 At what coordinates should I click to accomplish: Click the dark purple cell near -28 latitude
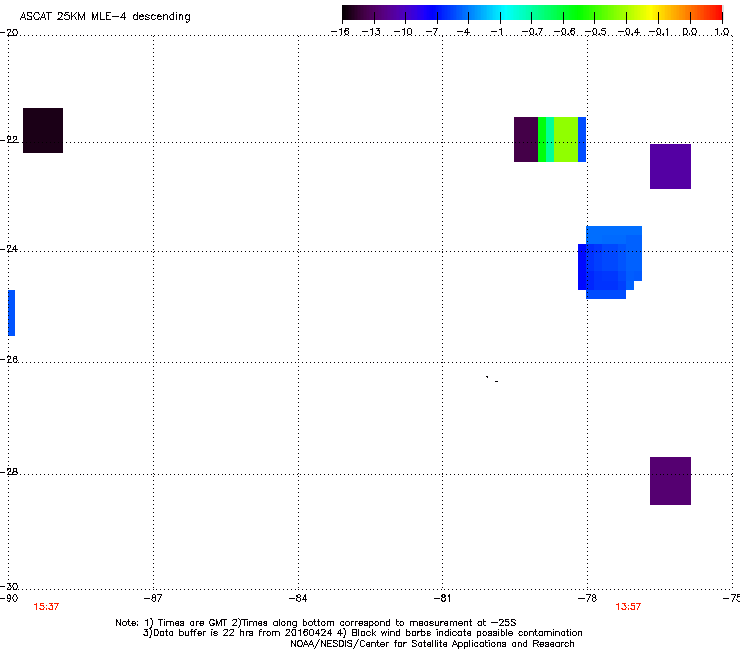[x=670, y=481]
